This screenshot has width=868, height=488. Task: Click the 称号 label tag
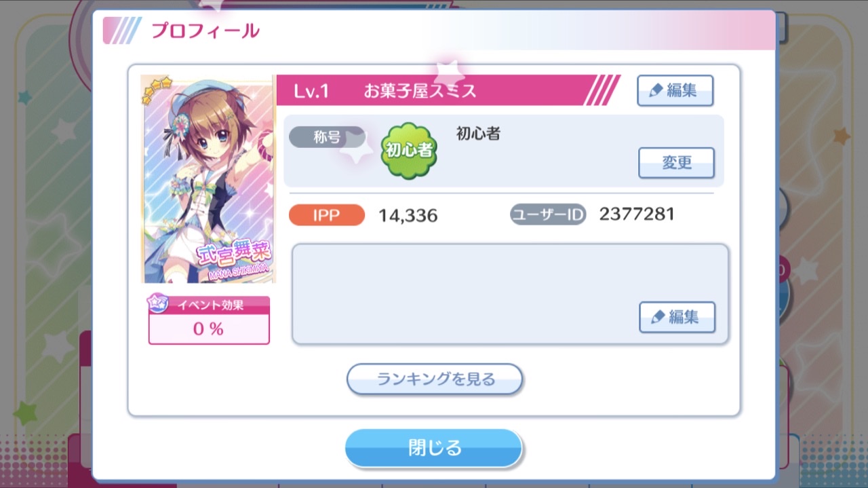coord(327,137)
